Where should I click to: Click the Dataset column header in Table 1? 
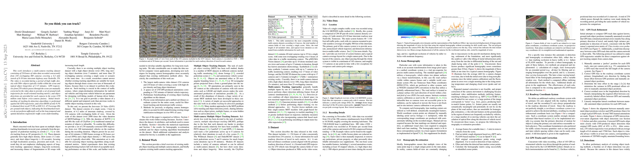[271, 17]
